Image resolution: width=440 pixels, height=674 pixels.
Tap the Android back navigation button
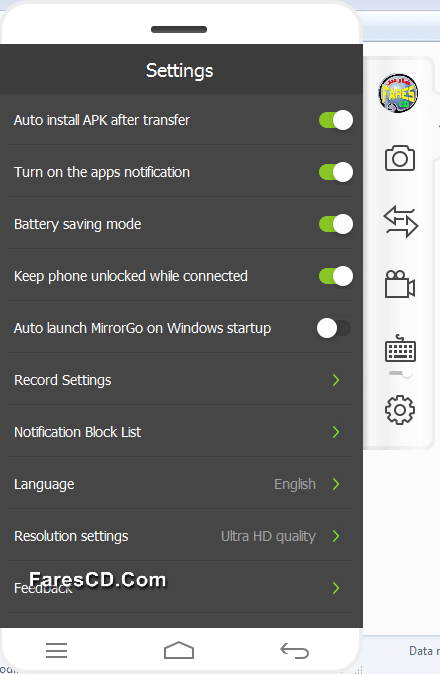(x=294, y=650)
